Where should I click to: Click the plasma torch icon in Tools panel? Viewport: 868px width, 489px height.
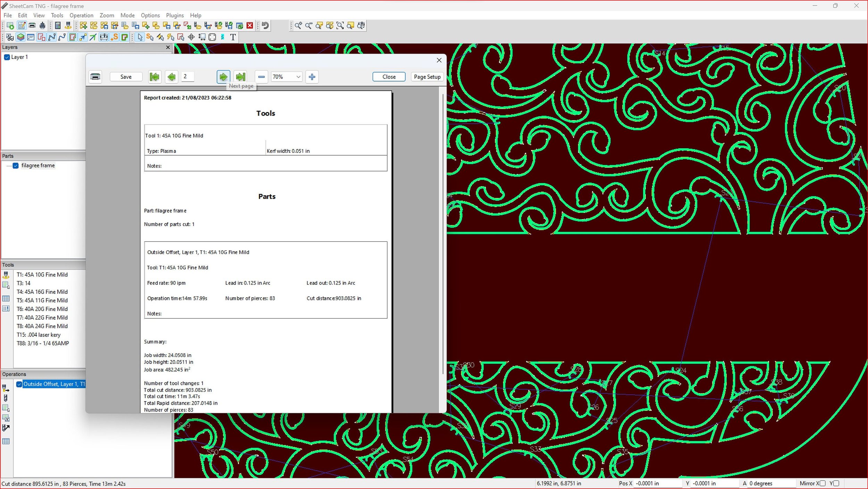[x=6, y=275]
